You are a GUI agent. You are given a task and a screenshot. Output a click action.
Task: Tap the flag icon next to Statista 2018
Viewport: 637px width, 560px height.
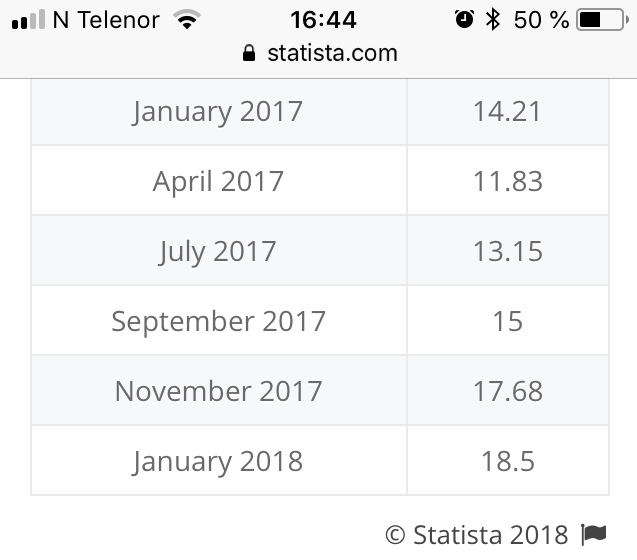[594, 534]
